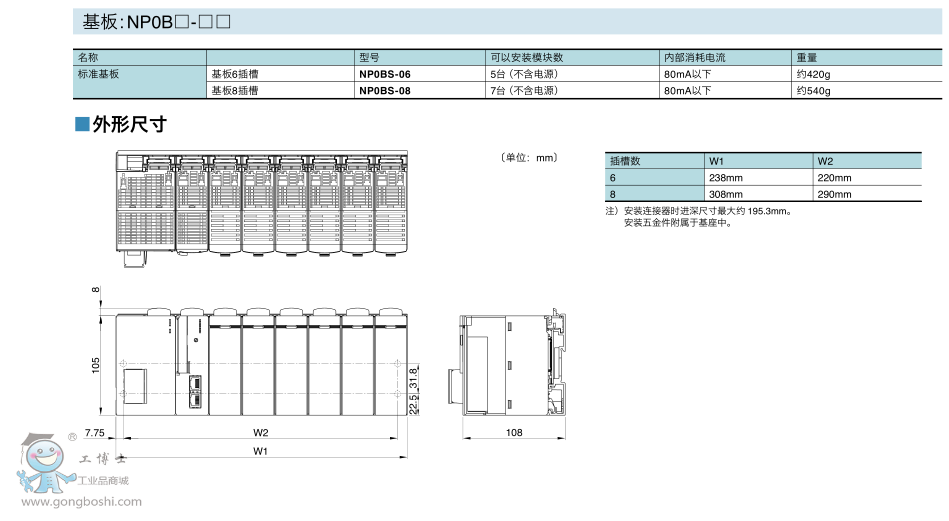Viewport: 949px width, 521px height.
Task: Click the 105 height dimension label
Action: 96,364
